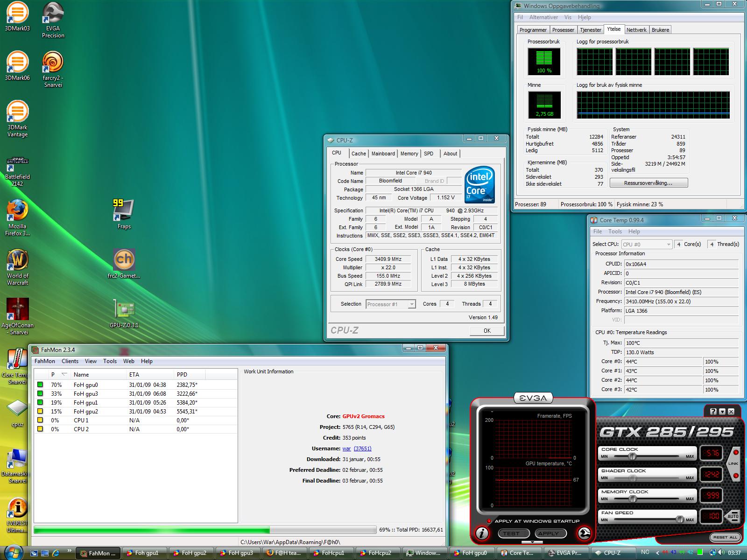
Task: Click Internet Explorer quick launch icon
Action: pyautogui.click(x=55, y=553)
